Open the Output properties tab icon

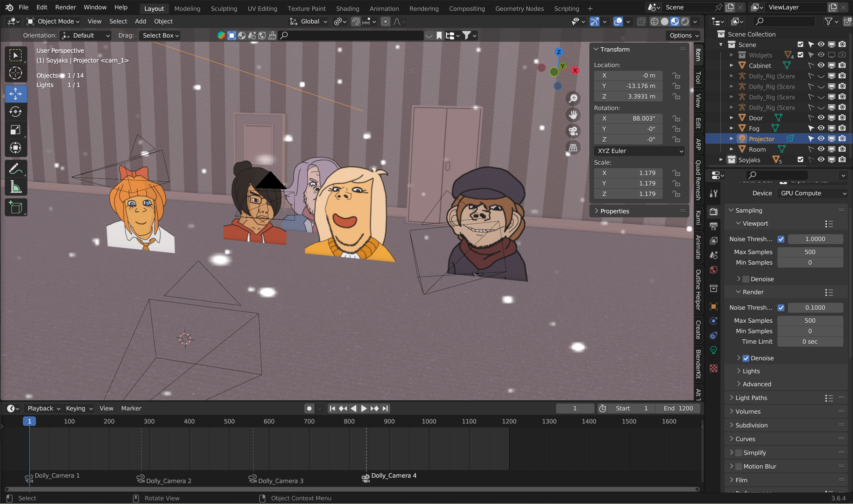714,226
